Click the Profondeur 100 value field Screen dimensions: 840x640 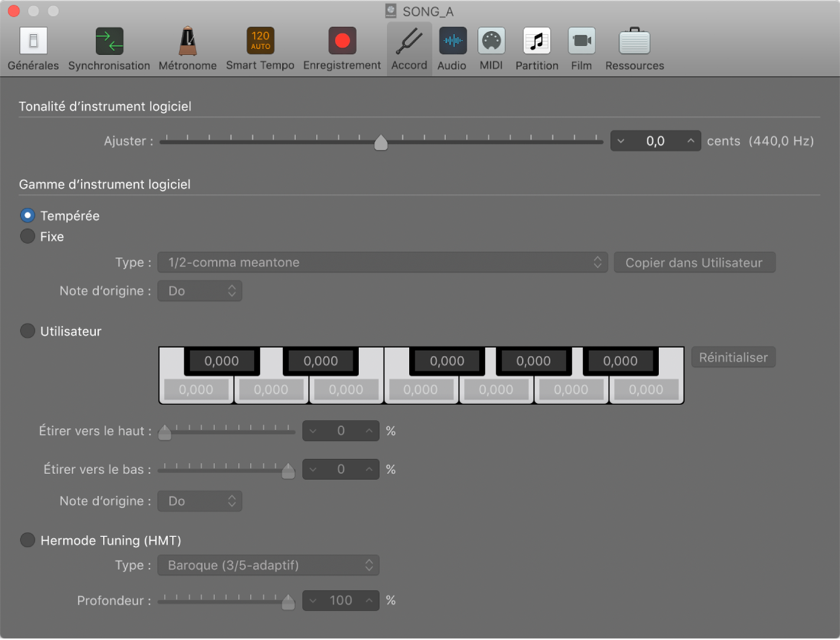[341, 601]
